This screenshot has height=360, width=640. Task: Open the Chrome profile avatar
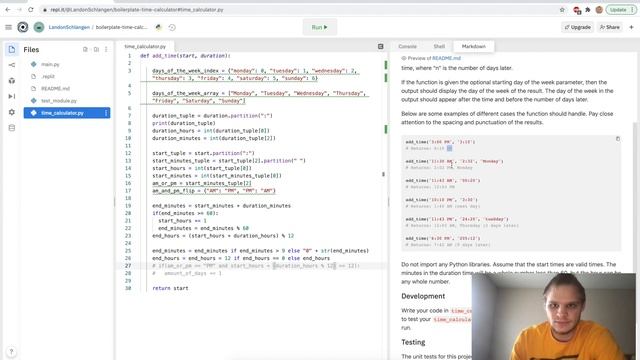pyautogui.click(x=599, y=9)
